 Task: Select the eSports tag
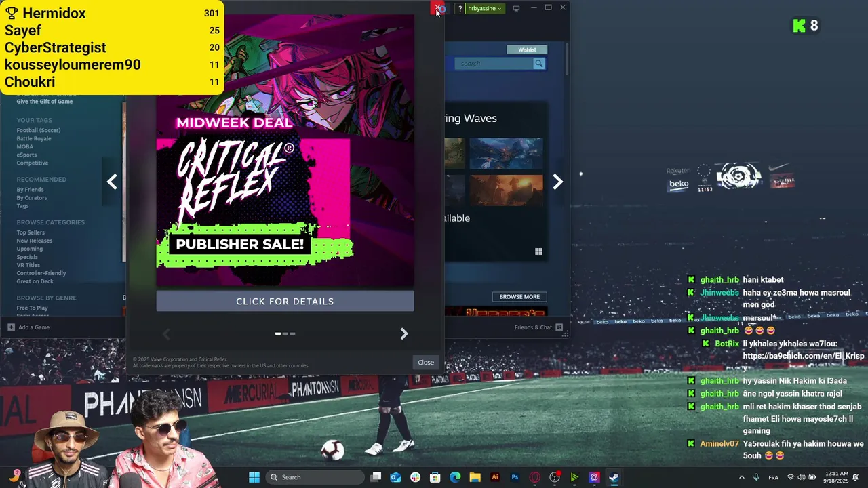tap(26, 155)
